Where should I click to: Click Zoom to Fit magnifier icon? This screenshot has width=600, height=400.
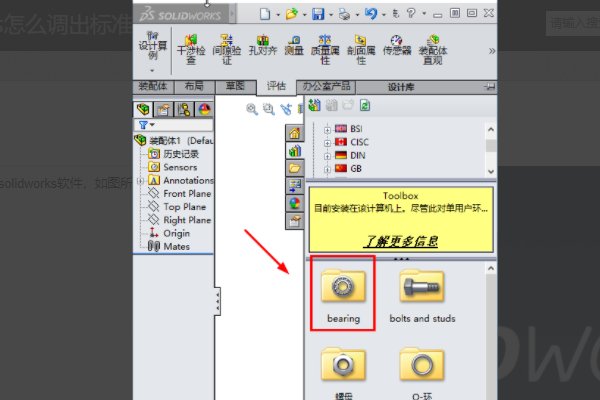[x=252, y=109]
